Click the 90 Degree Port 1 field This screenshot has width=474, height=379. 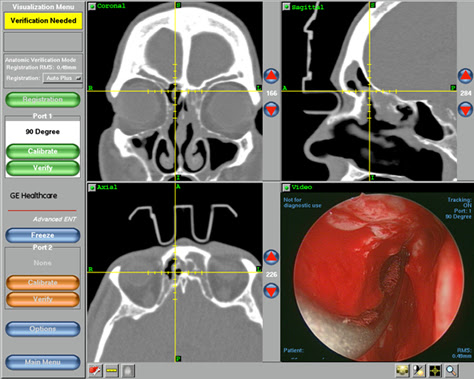coord(43,132)
